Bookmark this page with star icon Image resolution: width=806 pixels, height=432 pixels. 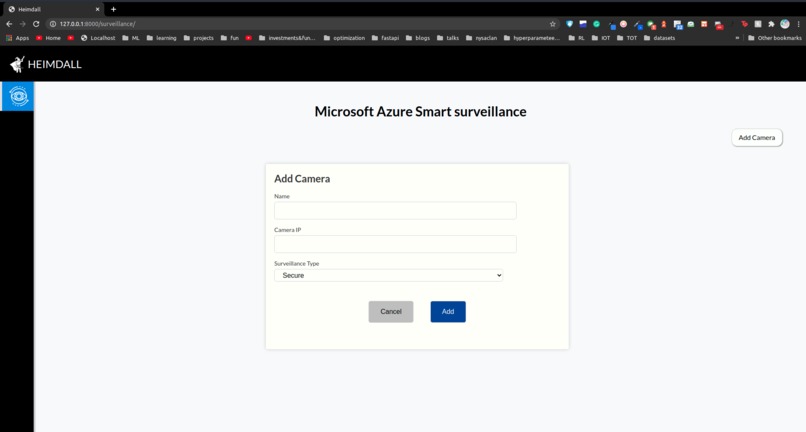tap(553, 24)
